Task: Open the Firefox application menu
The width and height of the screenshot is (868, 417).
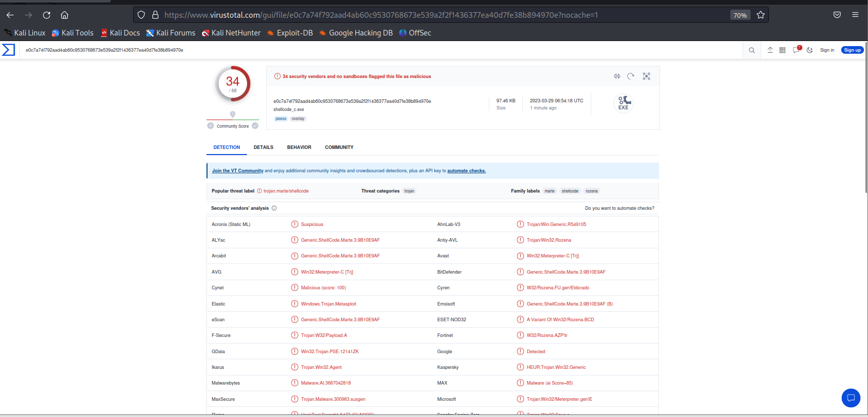Action: [x=855, y=15]
